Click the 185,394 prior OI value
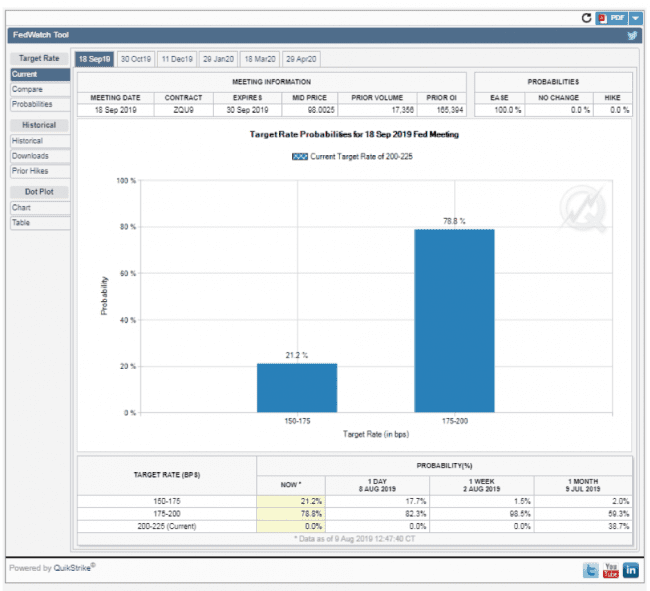The image size is (650, 591). click(x=450, y=110)
